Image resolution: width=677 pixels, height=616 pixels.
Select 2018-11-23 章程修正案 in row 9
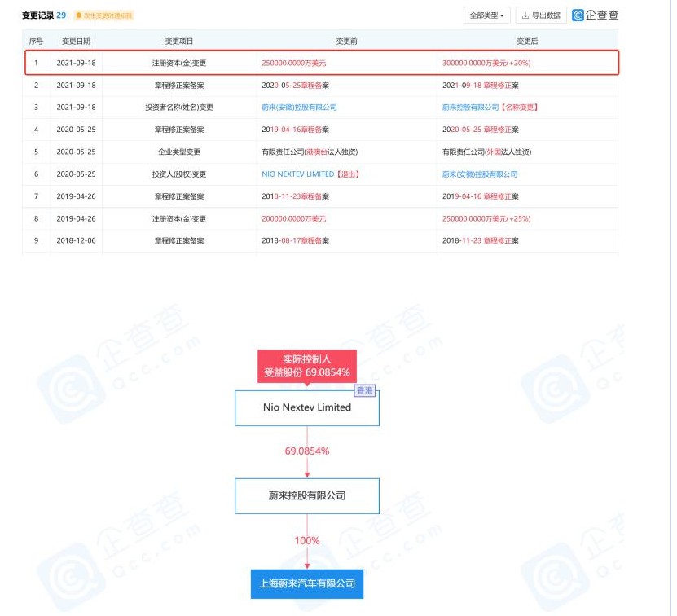click(481, 240)
